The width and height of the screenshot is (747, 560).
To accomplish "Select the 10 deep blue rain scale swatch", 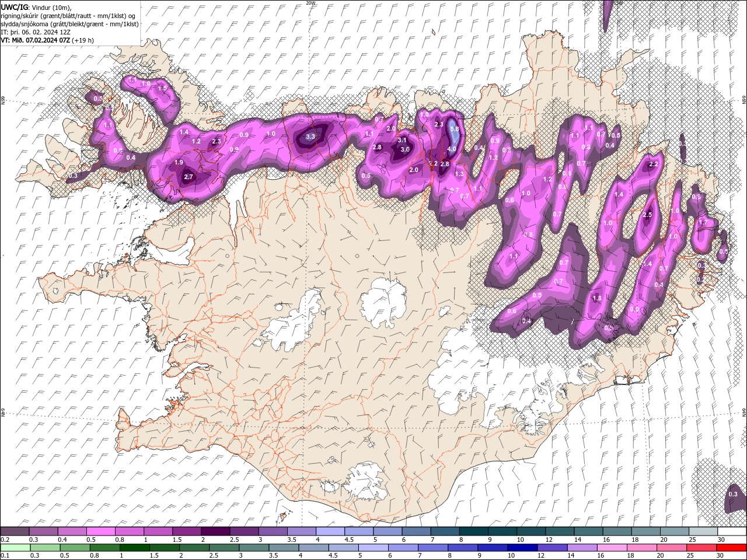I will pos(522,548).
